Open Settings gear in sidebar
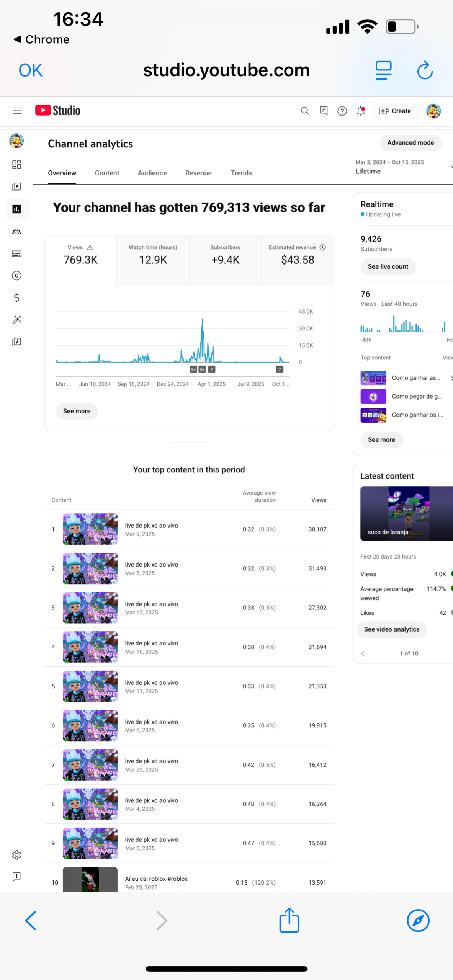Screen dimensions: 453x980 coord(16,855)
